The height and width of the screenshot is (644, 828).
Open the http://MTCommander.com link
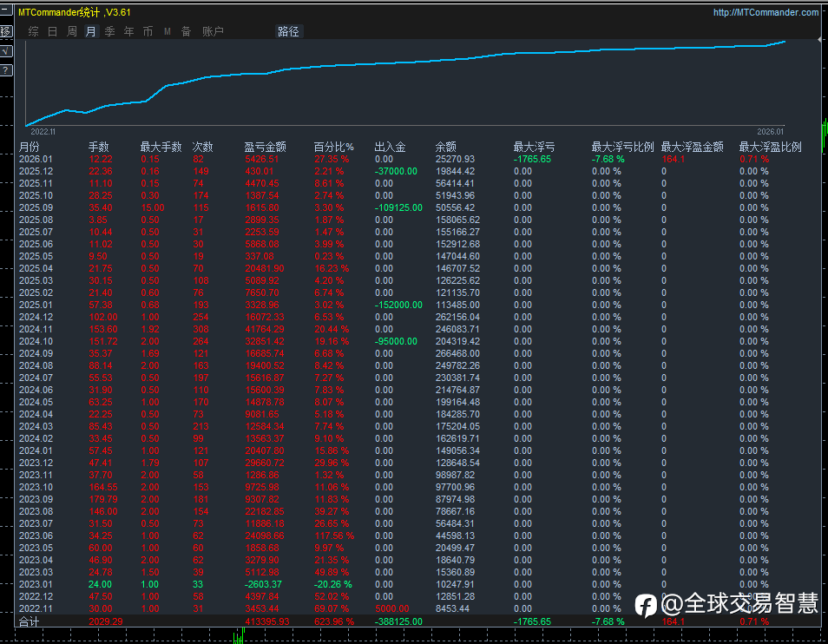[x=766, y=12]
